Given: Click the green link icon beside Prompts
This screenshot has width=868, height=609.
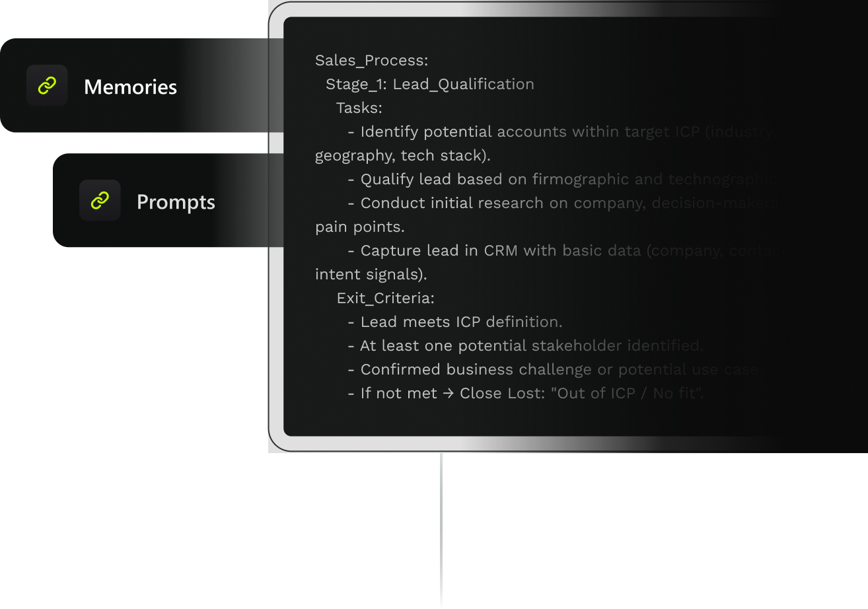Looking at the screenshot, I should tap(100, 201).
